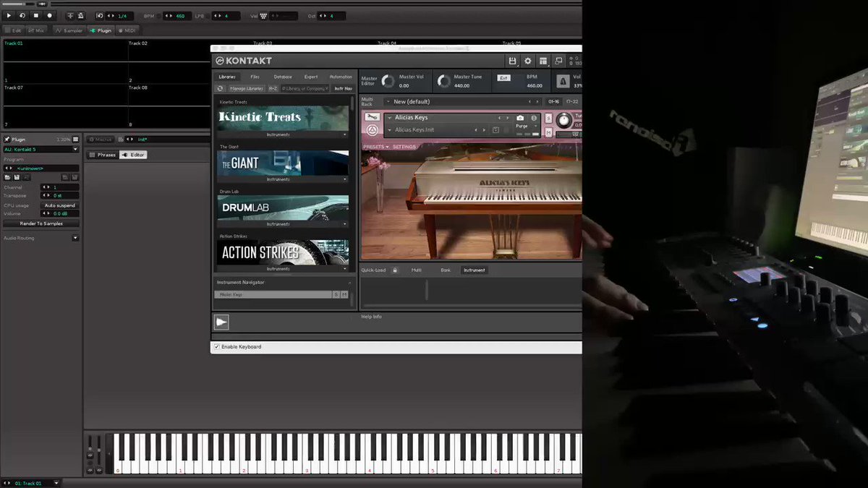
Task: Toggle the A-Z sort button
Action: (273, 88)
